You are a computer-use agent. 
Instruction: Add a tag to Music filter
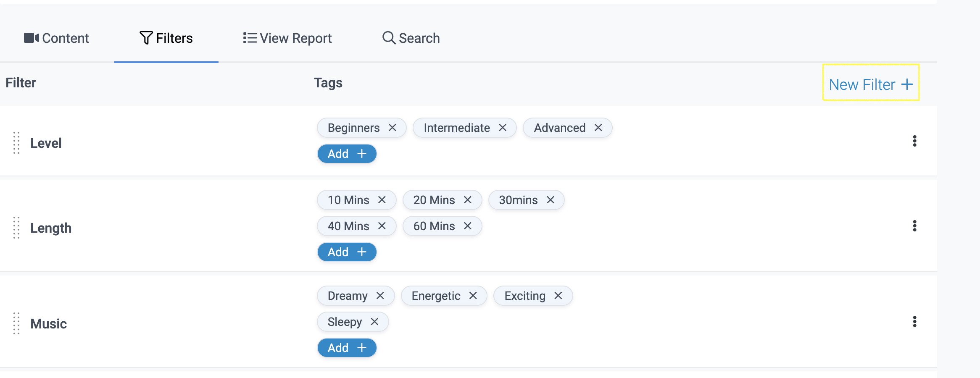347,348
